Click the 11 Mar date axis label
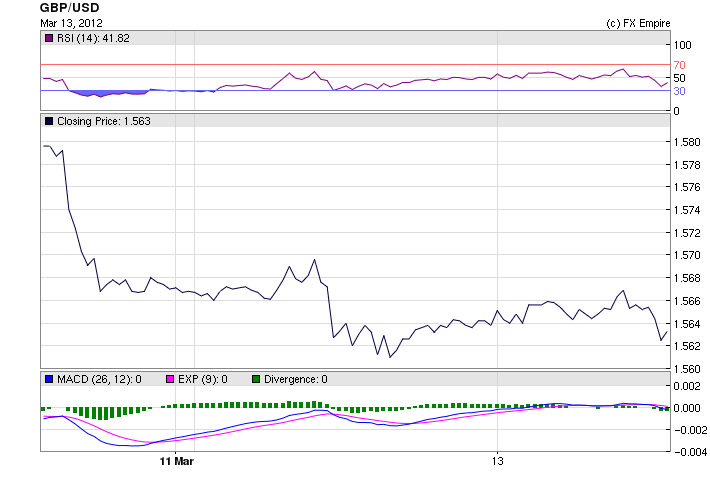The width and height of the screenshot is (710, 487). click(177, 461)
